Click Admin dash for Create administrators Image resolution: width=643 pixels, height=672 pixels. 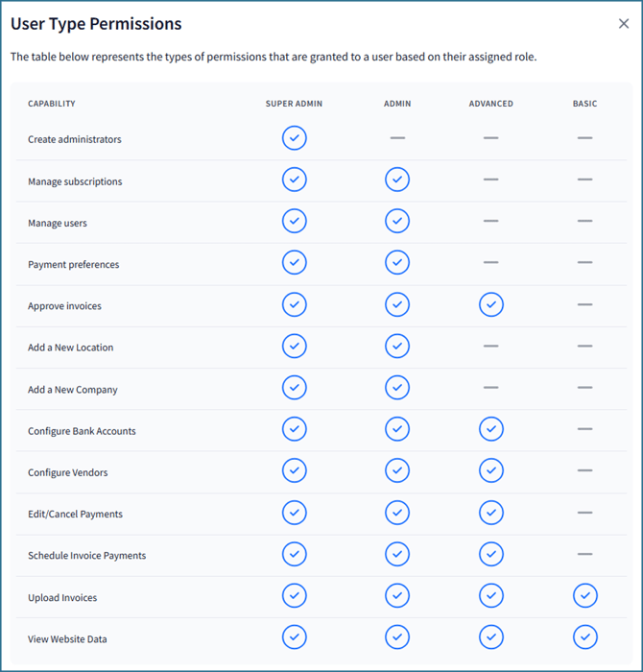(397, 138)
